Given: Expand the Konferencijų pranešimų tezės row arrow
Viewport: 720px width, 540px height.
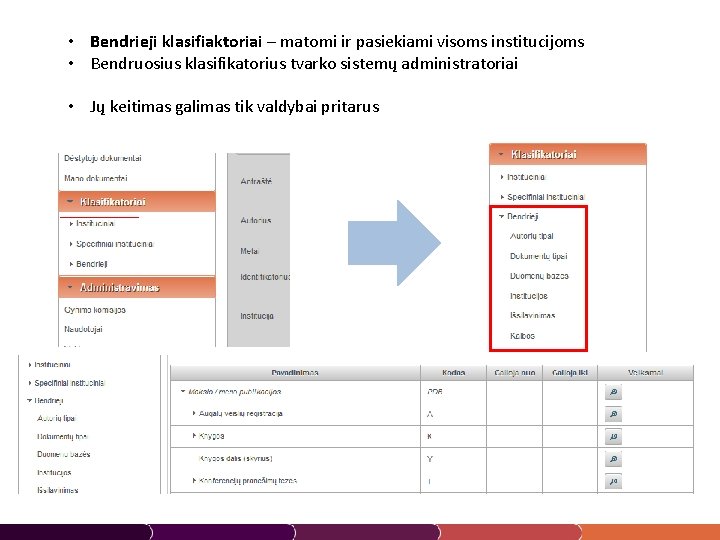Looking at the screenshot, I should click(194, 480).
